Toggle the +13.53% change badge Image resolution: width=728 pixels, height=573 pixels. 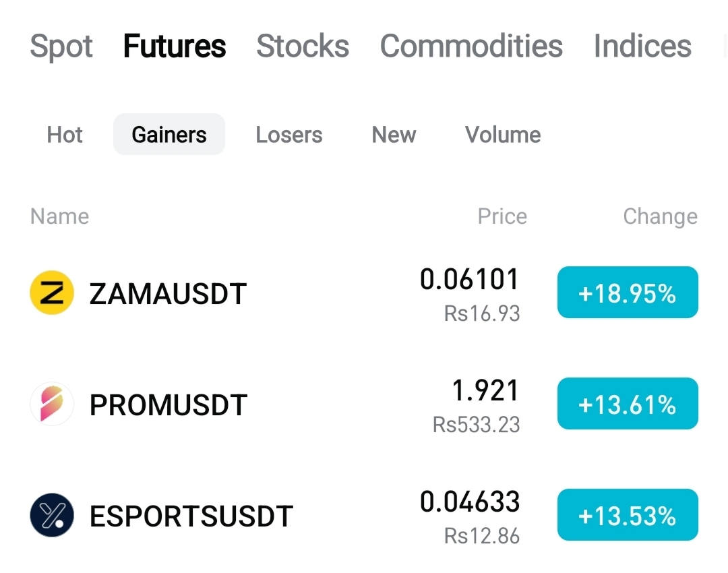[628, 515]
